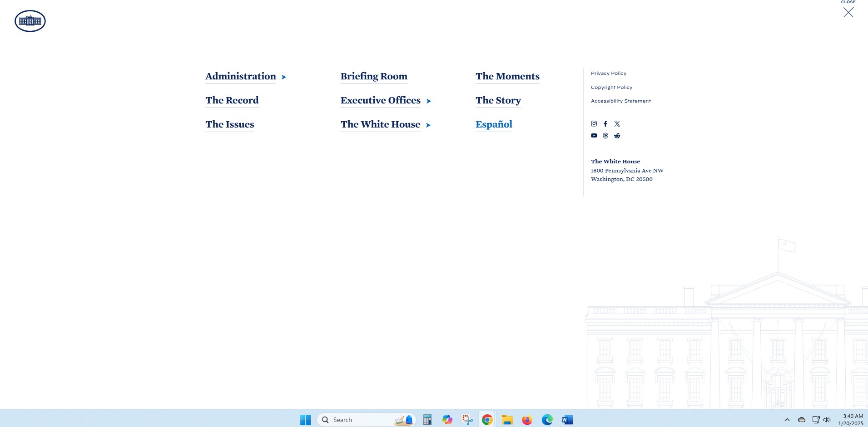Click the Reddit social icon
Viewport: 868px width, 427px height.
pos(617,136)
